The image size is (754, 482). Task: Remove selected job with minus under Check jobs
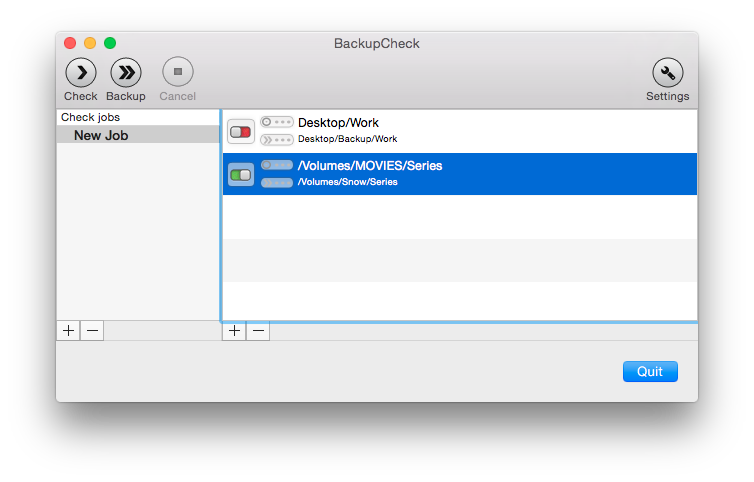(x=92, y=331)
